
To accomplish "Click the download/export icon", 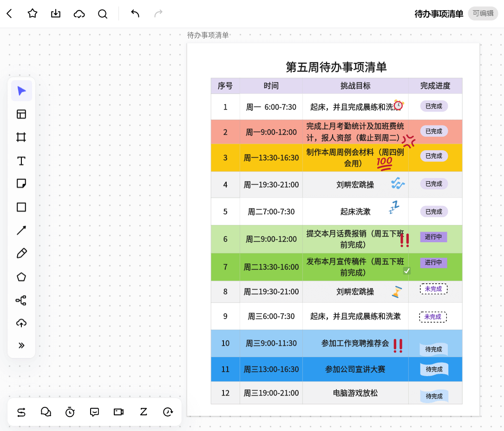I will click(56, 13).
